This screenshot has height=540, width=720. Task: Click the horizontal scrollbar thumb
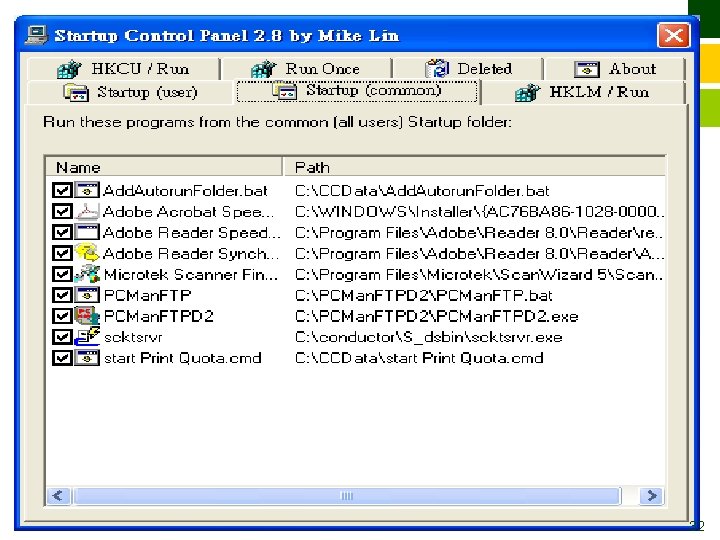pos(347,496)
